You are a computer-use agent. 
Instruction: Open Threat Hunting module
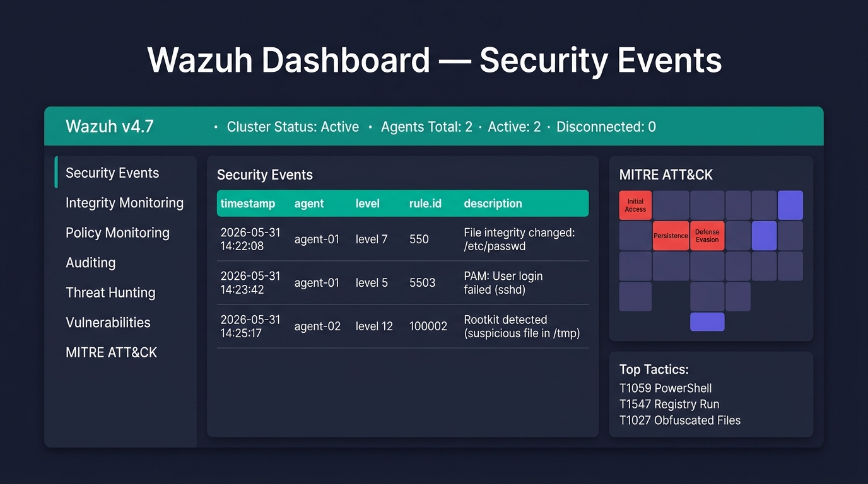[110, 292]
